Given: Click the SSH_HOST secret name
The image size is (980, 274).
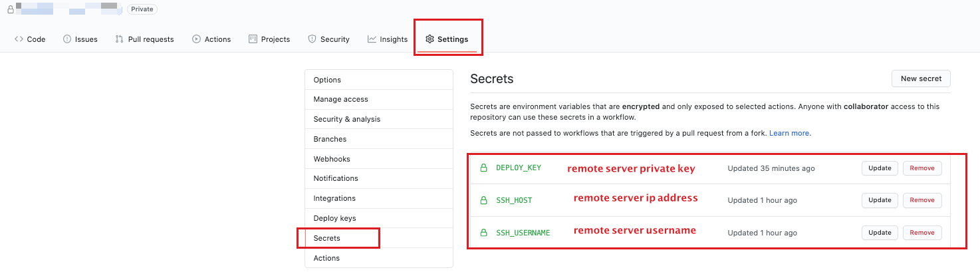Looking at the screenshot, I should coord(514,200).
